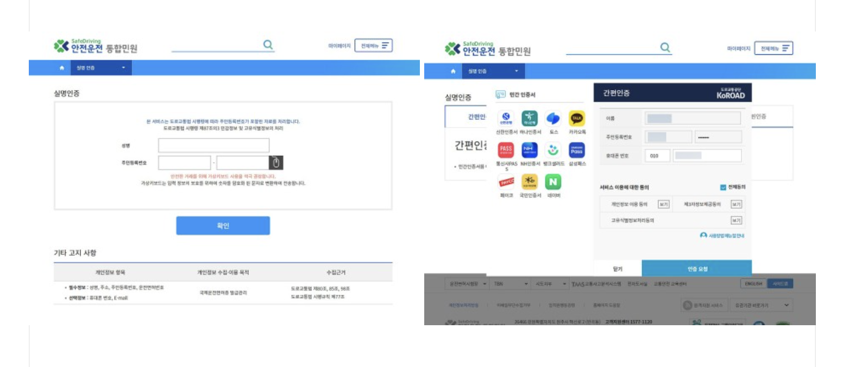Viewport: 868px width, 367px height.
Task: Click the 민간 인증서 header icon
Action: pos(500,94)
